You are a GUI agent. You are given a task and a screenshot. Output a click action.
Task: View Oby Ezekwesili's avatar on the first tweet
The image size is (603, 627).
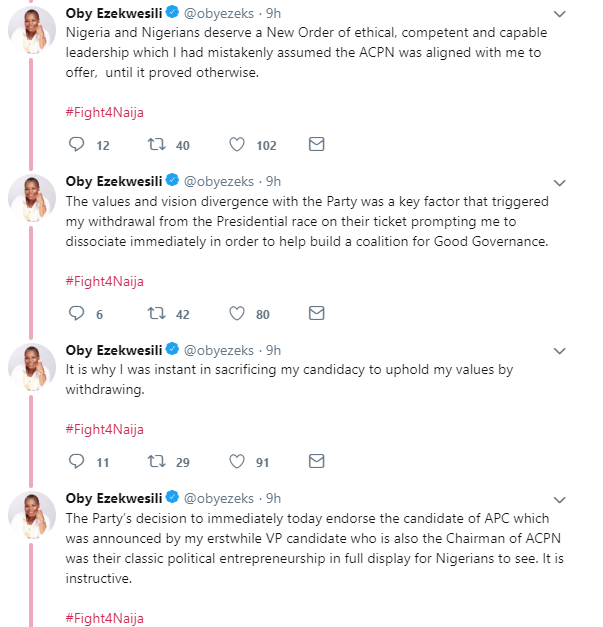[32, 27]
